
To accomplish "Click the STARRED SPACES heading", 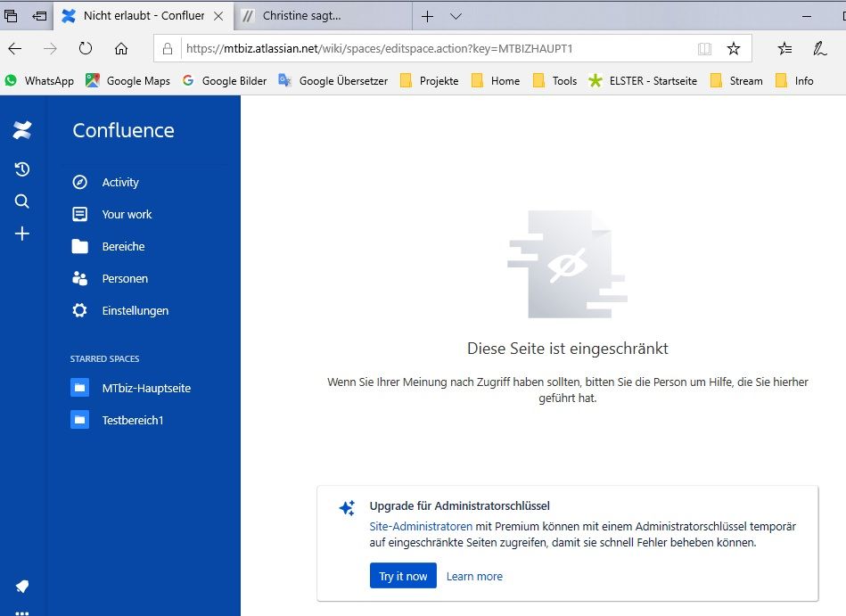I will pos(104,358).
